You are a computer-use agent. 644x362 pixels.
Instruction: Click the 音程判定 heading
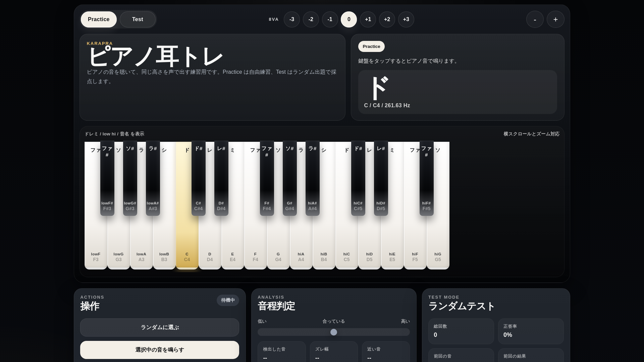click(276, 306)
